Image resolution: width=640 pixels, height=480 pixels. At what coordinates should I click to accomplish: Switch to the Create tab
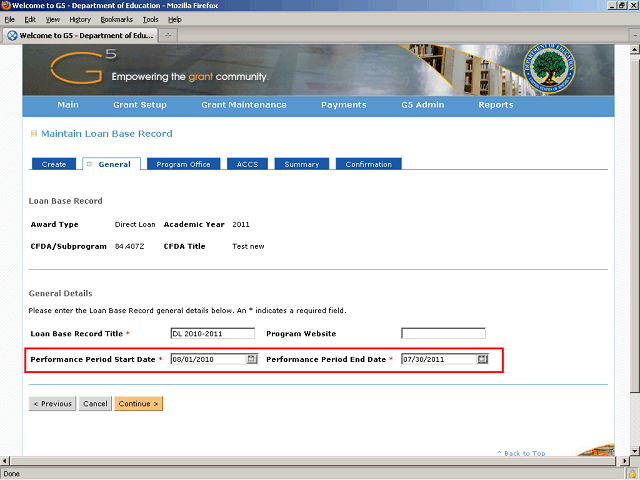click(54, 164)
